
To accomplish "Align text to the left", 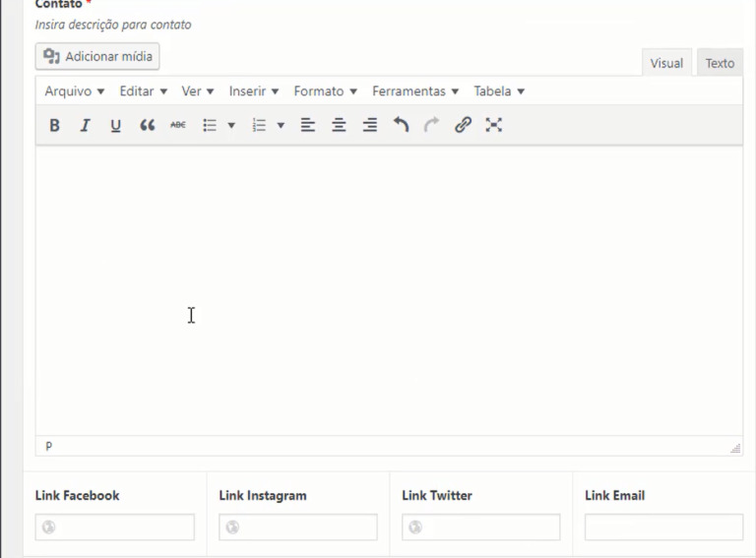I will point(308,125).
